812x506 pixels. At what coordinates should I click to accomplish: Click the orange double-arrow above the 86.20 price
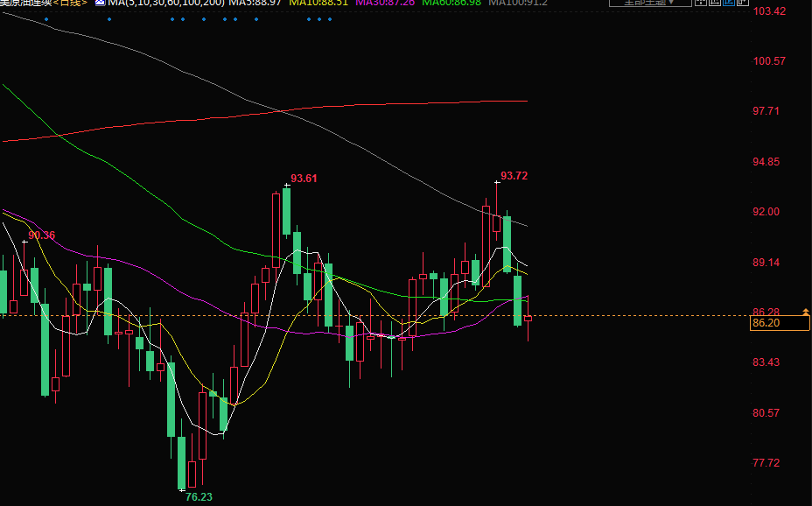806,312
